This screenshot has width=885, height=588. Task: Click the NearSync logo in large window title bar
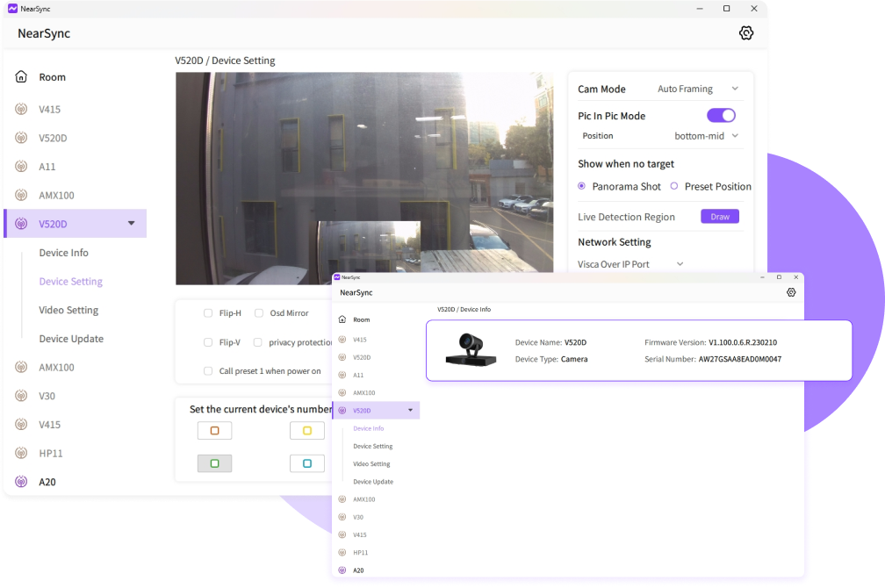point(12,9)
